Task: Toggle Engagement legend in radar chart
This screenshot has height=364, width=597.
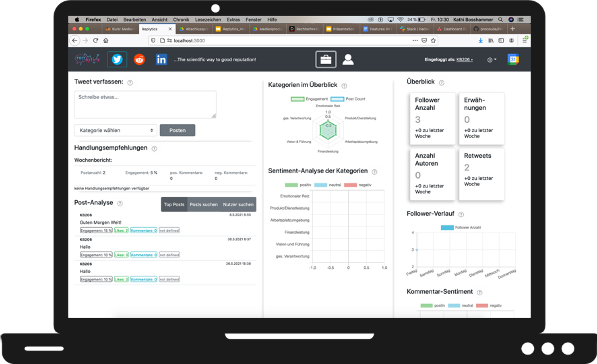Action: tap(309, 99)
